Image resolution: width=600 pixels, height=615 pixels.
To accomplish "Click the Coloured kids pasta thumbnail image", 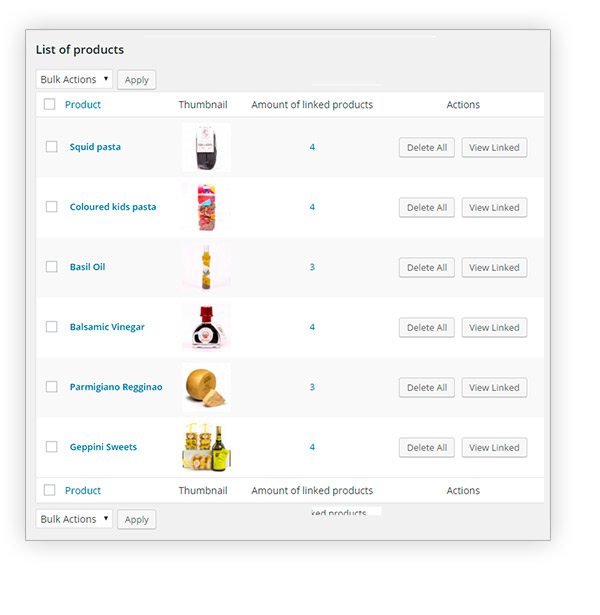I will pos(206,207).
